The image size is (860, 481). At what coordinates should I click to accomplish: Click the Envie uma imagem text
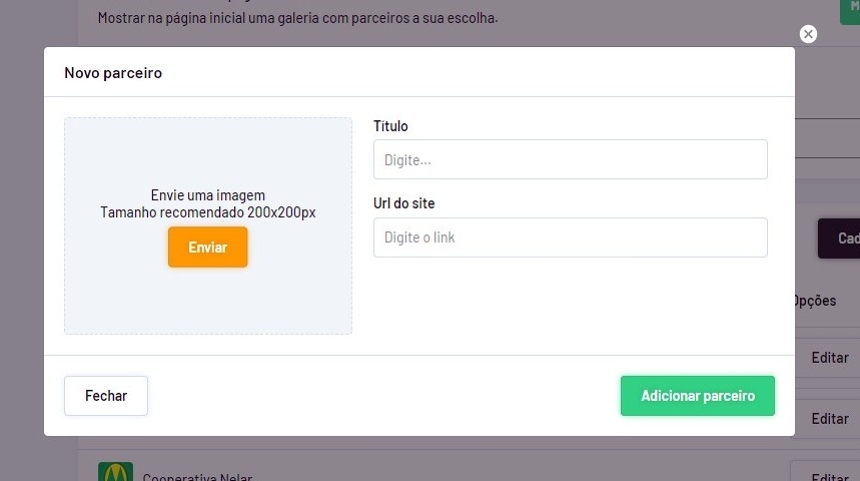click(x=208, y=195)
